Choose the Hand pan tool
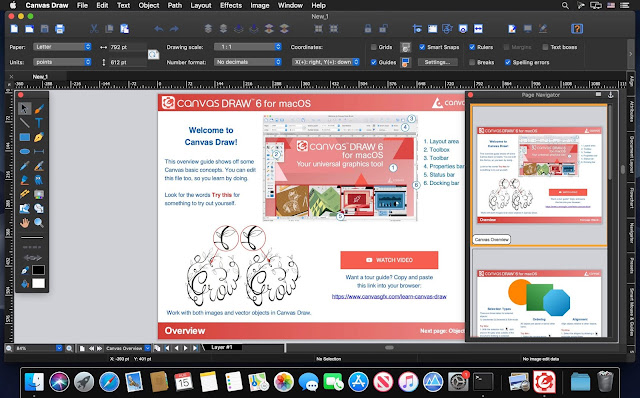 (x=24, y=222)
